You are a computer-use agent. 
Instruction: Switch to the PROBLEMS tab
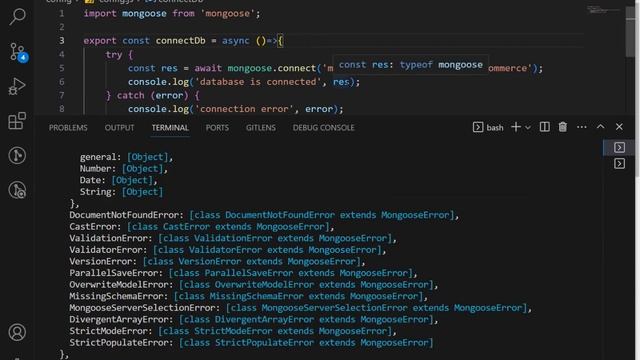[68, 128]
